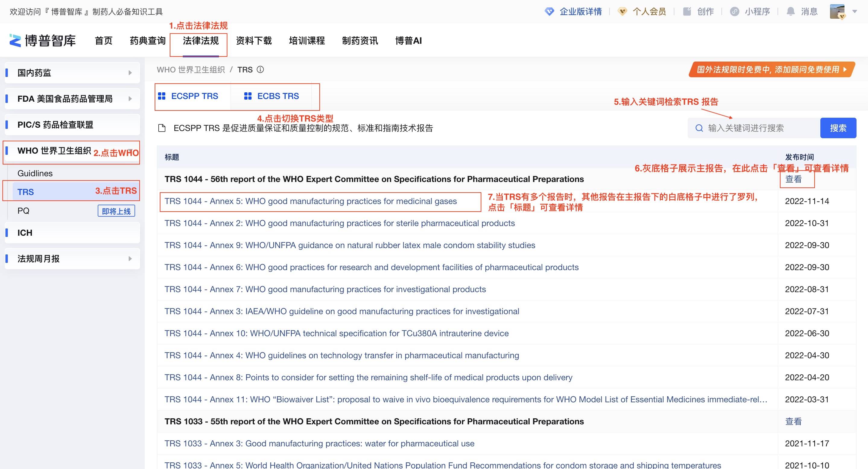Click 查看 for TRS 1044 report

click(794, 179)
